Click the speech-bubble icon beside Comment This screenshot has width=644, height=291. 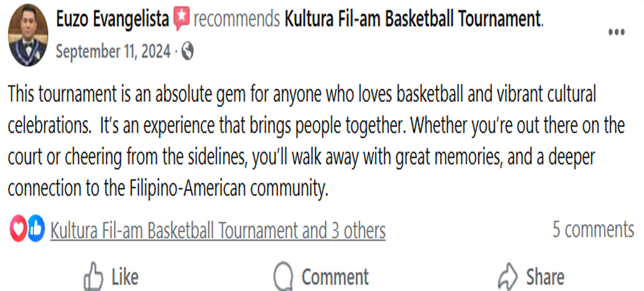(x=283, y=274)
